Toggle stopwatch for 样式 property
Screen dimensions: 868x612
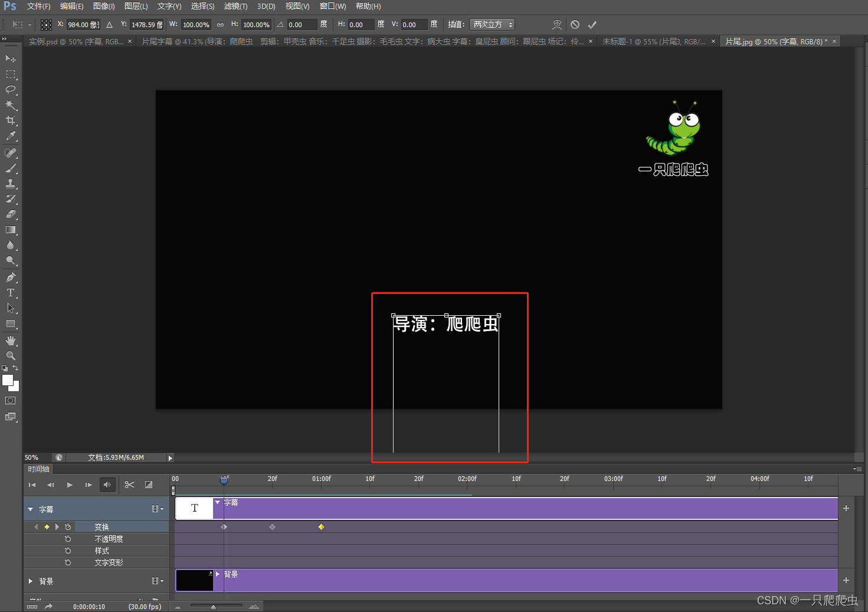(x=68, y=551)
